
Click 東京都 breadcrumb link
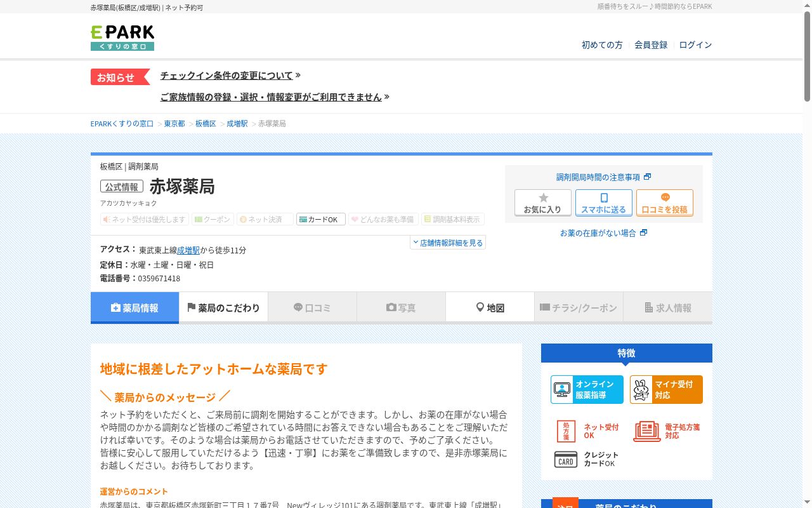[174, 124]
